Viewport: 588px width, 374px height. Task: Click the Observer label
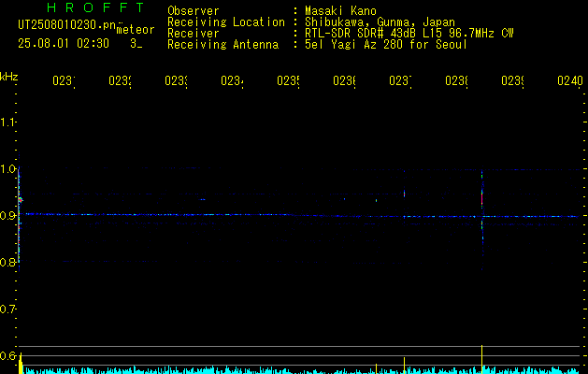tap(194, 11)
